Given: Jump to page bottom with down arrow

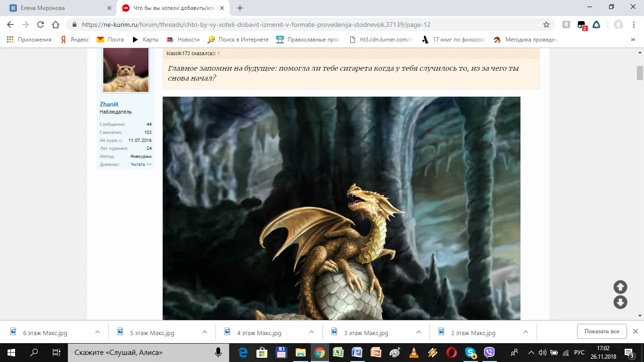Looking at the screenshot, I should tap(620, 302).
